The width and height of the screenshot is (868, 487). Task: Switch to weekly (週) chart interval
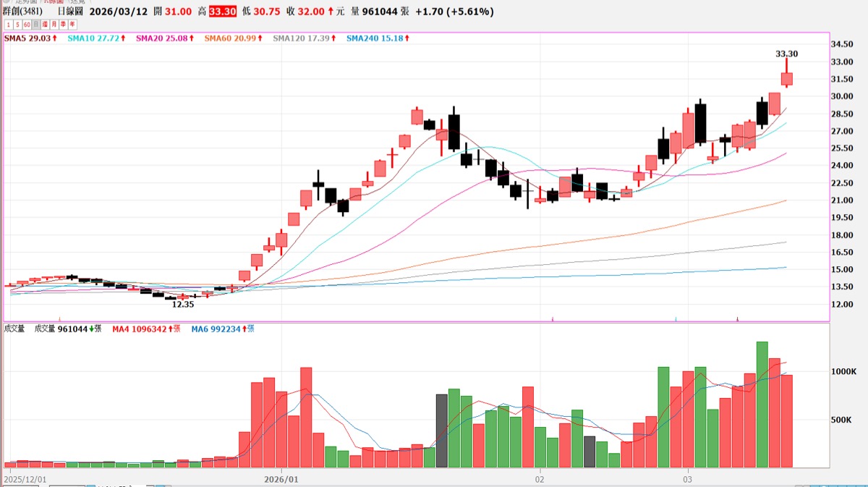pos(46,25)
